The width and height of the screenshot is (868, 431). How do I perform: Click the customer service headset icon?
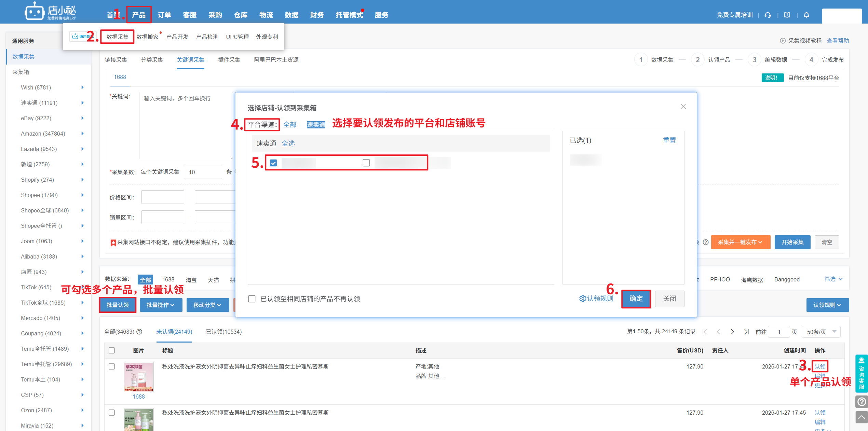point(768,15)
